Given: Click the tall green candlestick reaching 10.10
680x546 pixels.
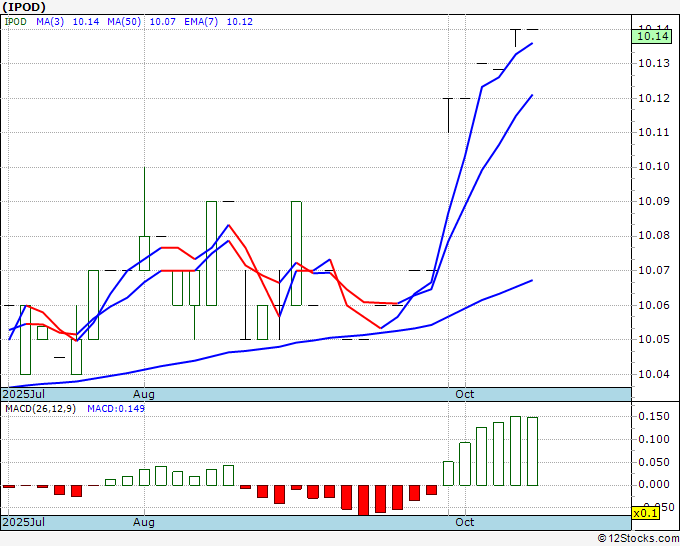Looking at the screenshot, I should tap(144, 219).
